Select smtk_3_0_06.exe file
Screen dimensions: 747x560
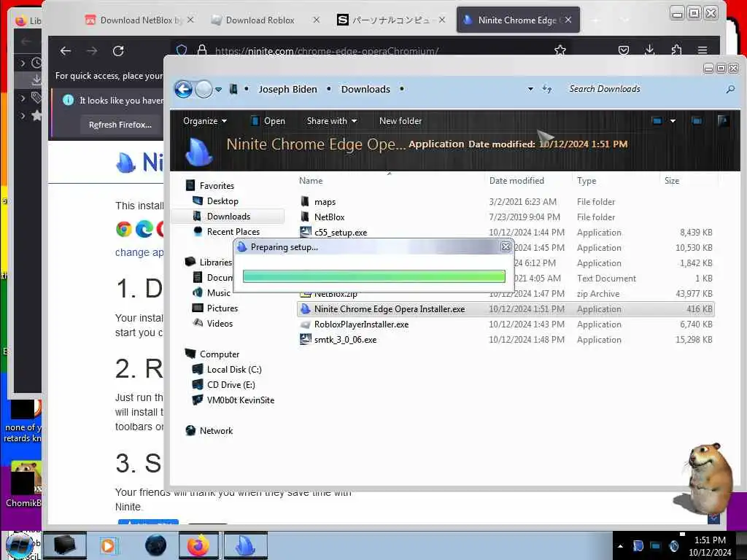pyautogui.click(x=345, y=340)
